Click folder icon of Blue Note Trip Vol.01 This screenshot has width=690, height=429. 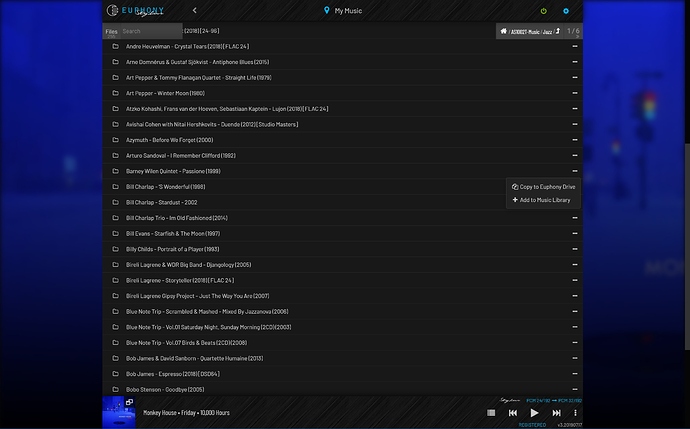115,327
